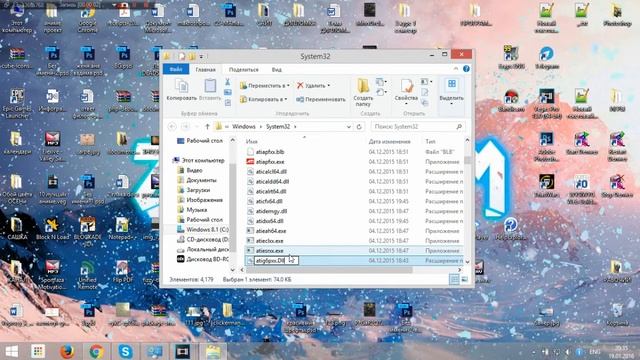
Task: Click Google Chrome desktop shortcut
Action: [87, 18]
